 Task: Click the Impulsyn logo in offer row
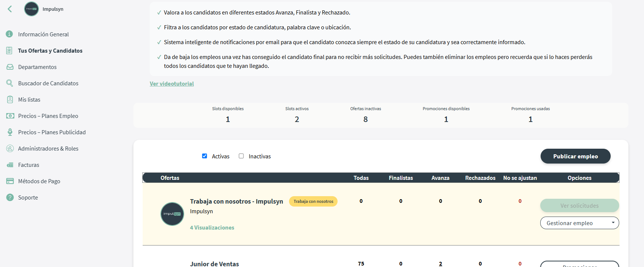pos(172,214)
